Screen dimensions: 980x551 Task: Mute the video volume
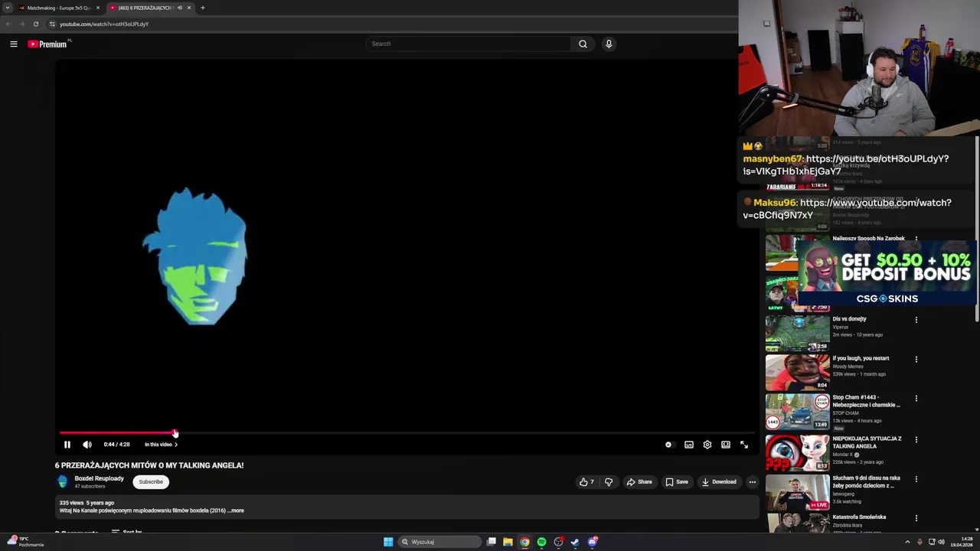click(x=87, y=445)
